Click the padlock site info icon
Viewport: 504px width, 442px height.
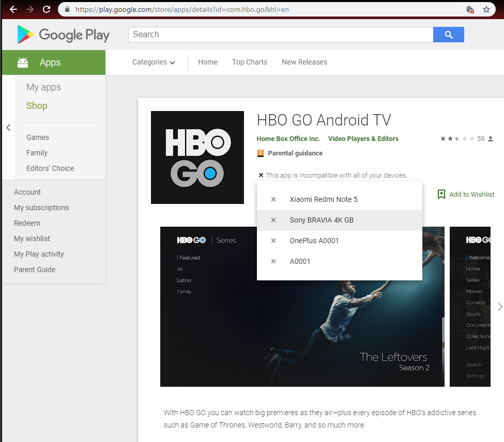coord(67,9)
